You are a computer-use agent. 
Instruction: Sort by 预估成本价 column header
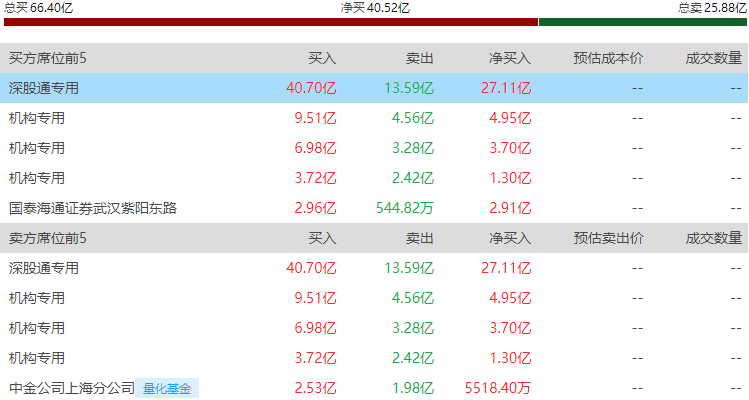pos(608,58)
